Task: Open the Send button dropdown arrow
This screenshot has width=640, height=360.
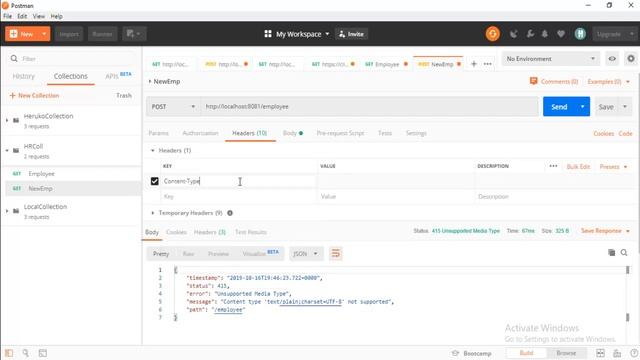Action: 582,107
